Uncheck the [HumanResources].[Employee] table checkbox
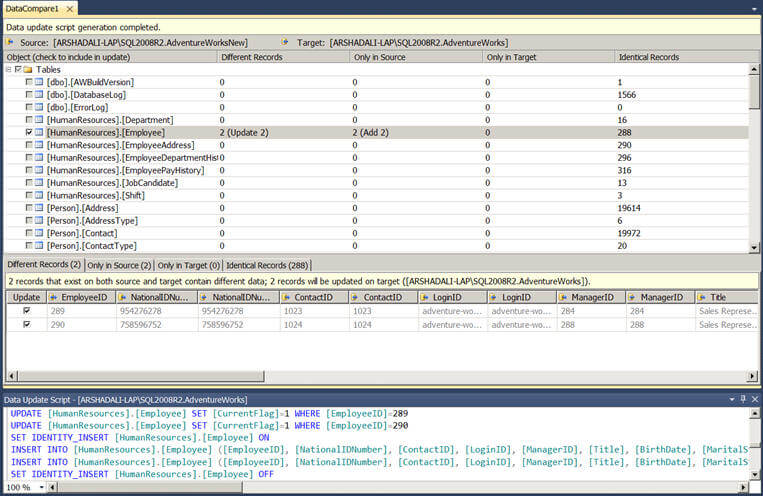Viewport: 763px width, 496px height. click(x=29, y=132)
